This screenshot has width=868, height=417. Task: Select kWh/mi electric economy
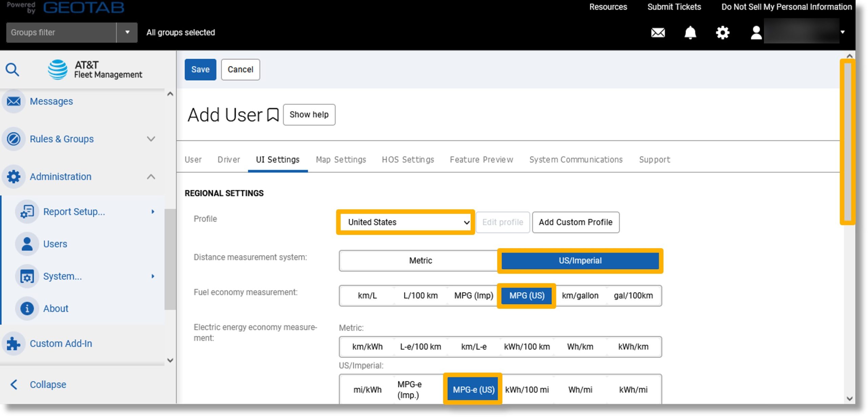(633, 390)
